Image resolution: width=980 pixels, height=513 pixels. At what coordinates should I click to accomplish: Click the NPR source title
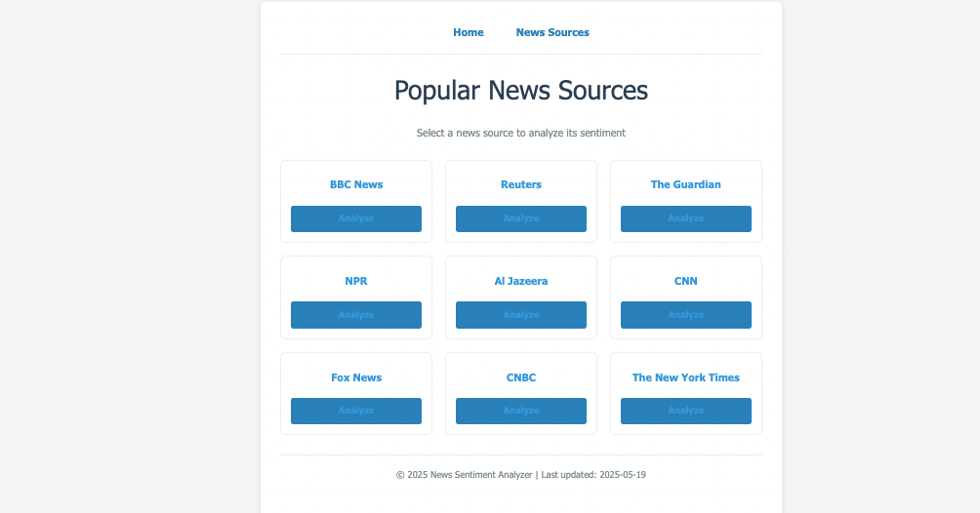(x=356, y=281)
